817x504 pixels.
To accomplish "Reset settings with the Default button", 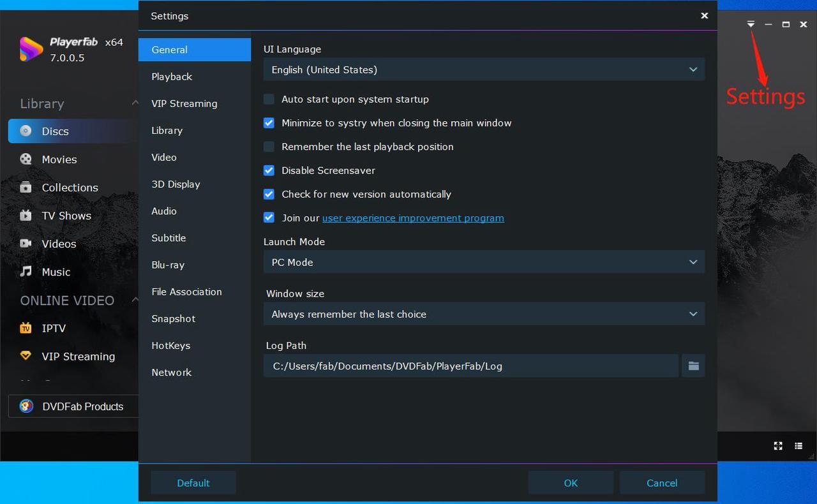I will (x=193, y=483).
